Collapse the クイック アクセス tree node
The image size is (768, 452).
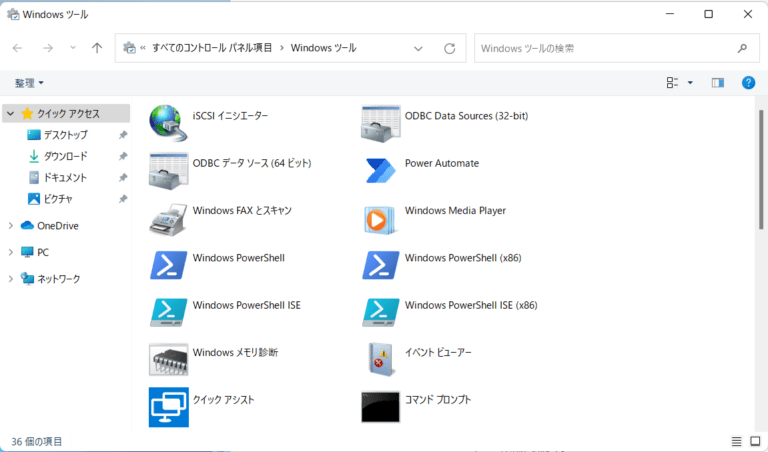[x=10, y=114]
